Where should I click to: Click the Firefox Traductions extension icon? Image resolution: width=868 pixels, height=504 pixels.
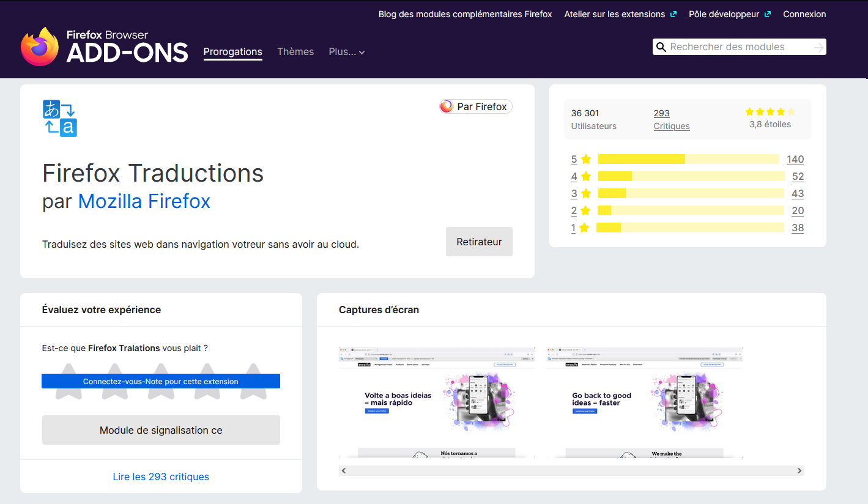(x=60, y=118)
